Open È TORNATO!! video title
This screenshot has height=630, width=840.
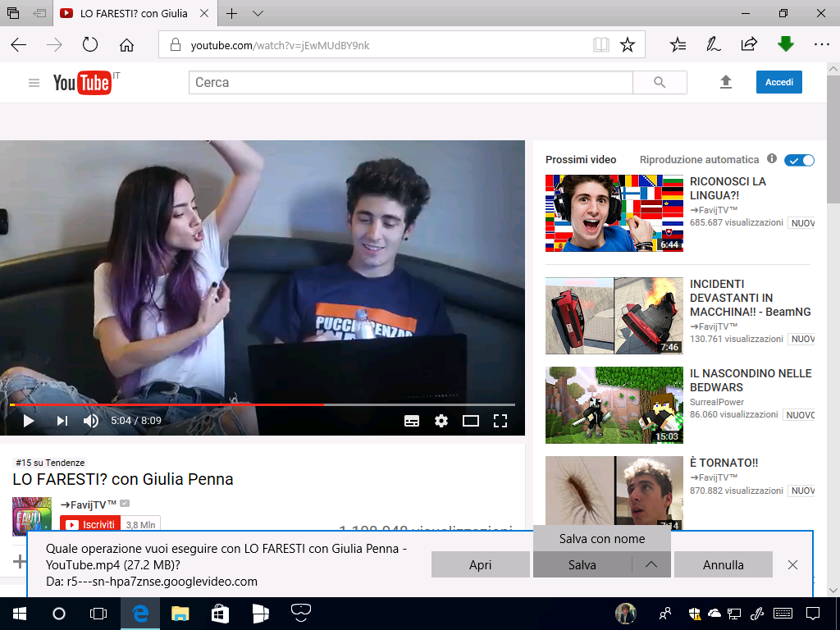[x=724, y=463]
